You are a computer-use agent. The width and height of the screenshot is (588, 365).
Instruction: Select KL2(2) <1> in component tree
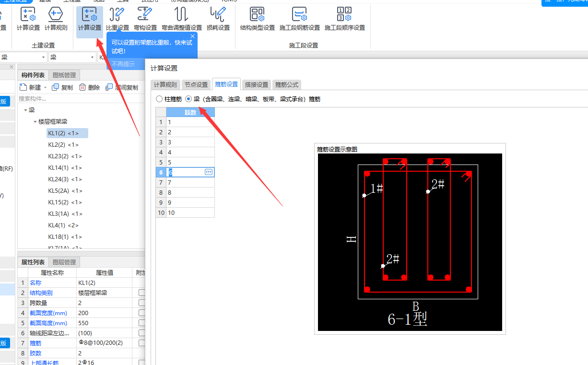(x=63, y=144)
